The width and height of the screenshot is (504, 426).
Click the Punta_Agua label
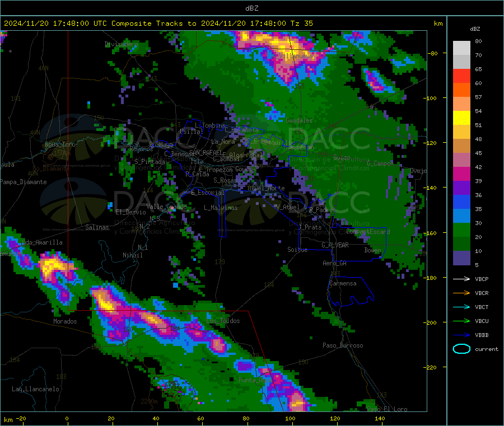click(x=255, y=380)
